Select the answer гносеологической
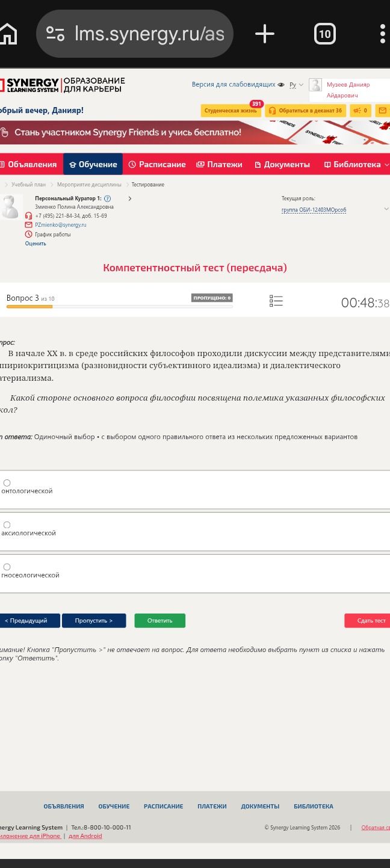 point(7,567)
